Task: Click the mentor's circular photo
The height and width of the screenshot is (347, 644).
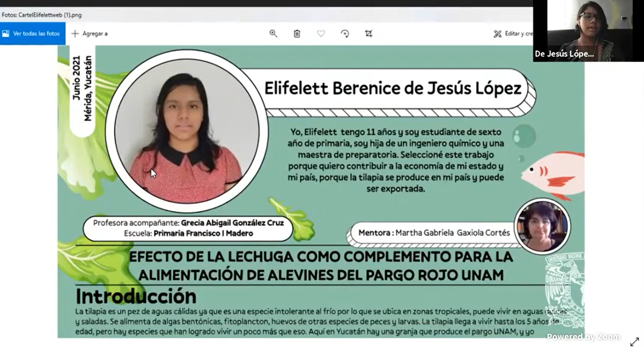Action: pos(542,226)
